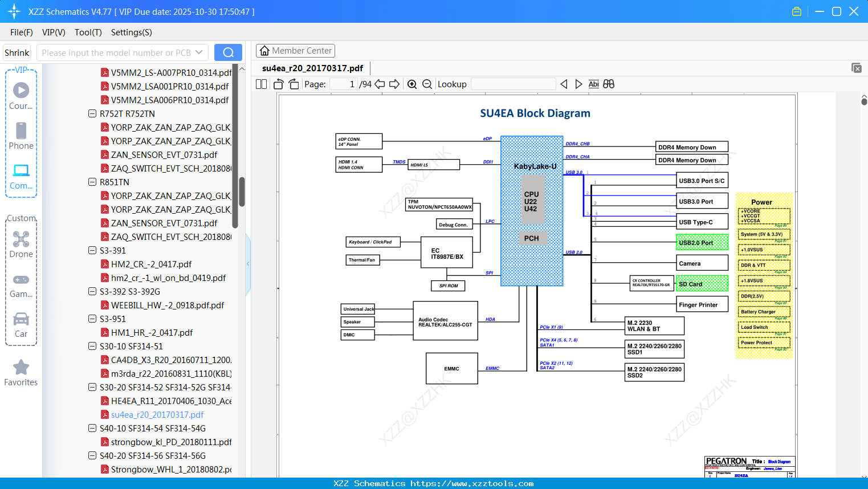Click the zoom in magnifier icon
The height and width of the screenshot is (489, 868).
(x=412, y=84)
